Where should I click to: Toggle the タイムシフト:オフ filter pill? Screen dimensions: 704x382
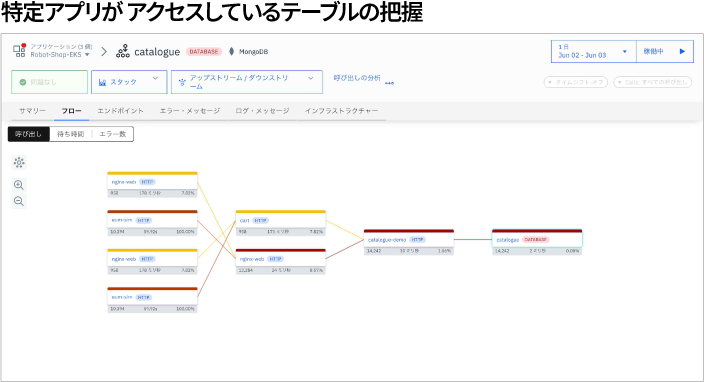pyautogui.click(x=576, y=82)
